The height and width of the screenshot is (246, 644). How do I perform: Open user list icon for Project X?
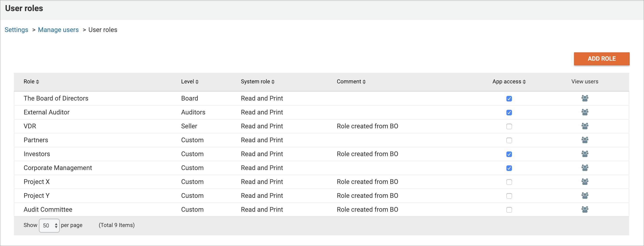click(x=585, y=182)
